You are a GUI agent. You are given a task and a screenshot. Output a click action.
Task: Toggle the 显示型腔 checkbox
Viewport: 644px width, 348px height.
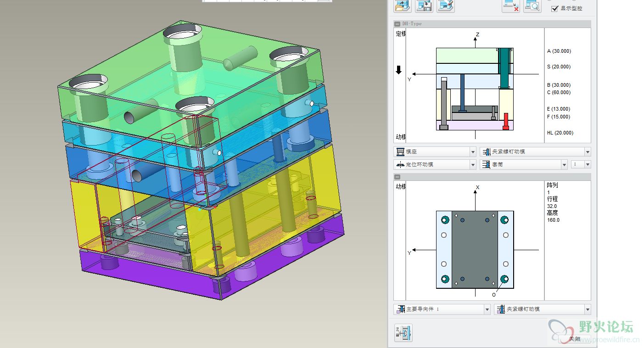click(x=554, y=8)
